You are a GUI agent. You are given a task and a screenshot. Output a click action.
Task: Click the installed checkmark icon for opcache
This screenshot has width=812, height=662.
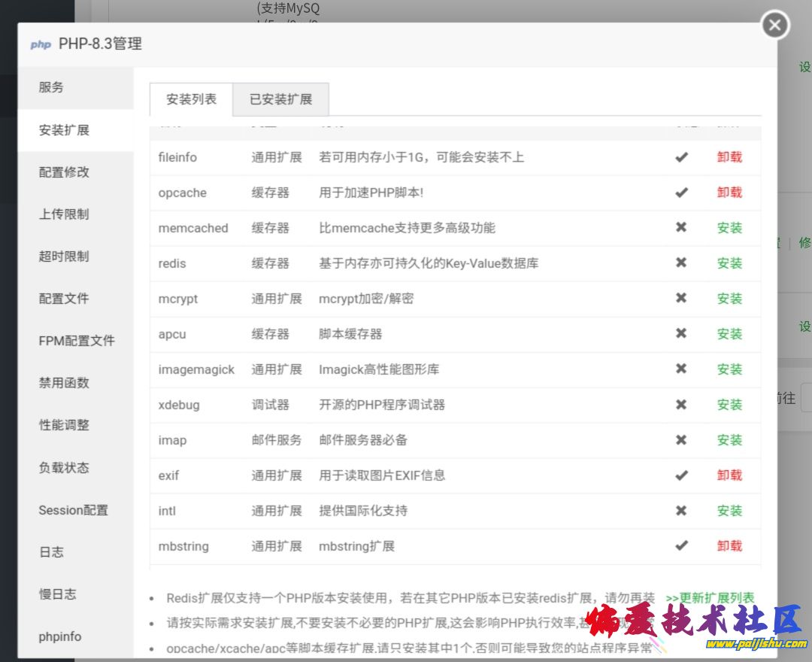[x=681, y=192]
